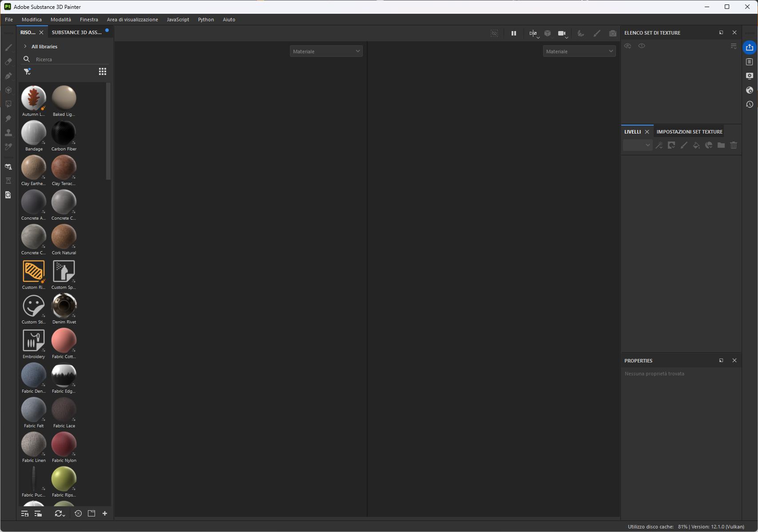Open the texture set list options menu
758x532 pixels.
734,46
